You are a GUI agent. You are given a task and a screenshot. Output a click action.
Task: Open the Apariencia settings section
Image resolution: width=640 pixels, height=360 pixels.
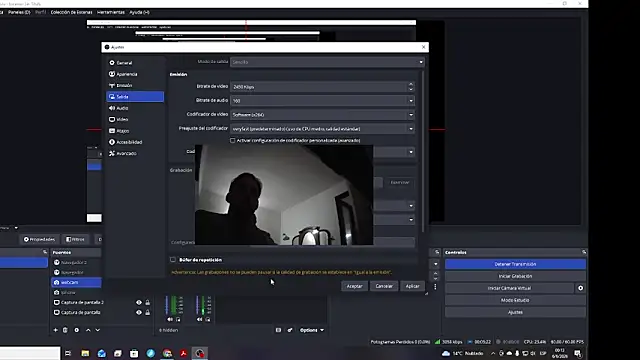coord(135,74)
